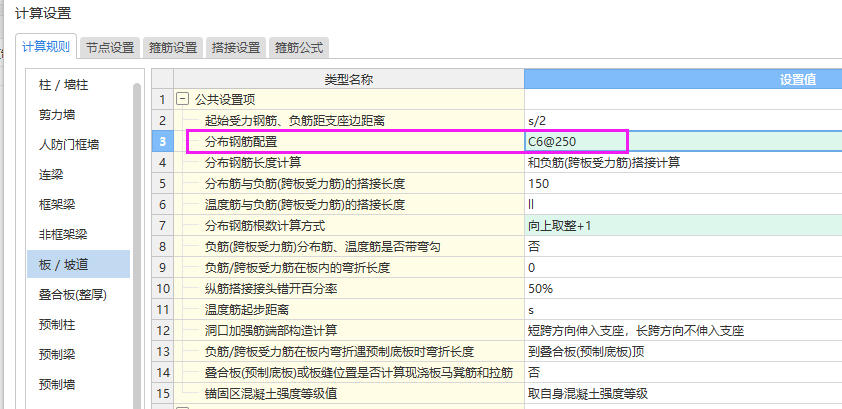Select row name 纵筋搭接接头错开百分率
The image size is (842, 409).
point(271,288)
